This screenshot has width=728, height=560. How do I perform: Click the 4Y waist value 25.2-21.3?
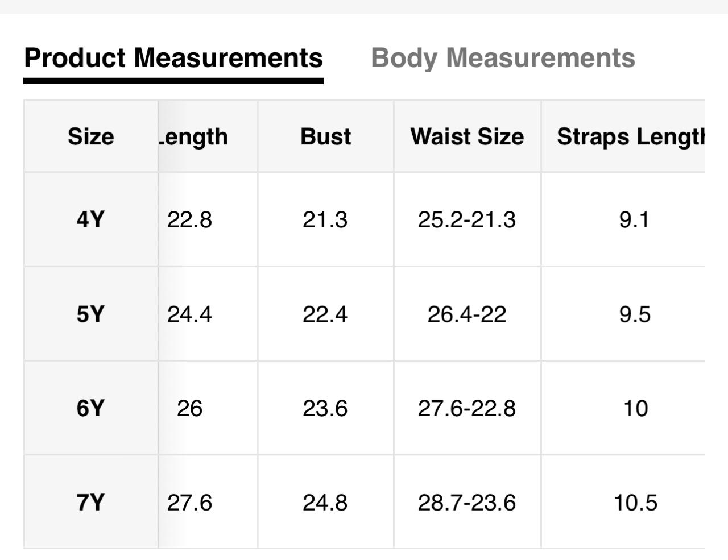(467, 219)
